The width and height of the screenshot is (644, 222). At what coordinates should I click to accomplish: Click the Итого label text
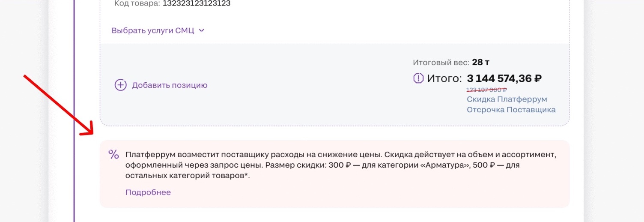(444, 79)
